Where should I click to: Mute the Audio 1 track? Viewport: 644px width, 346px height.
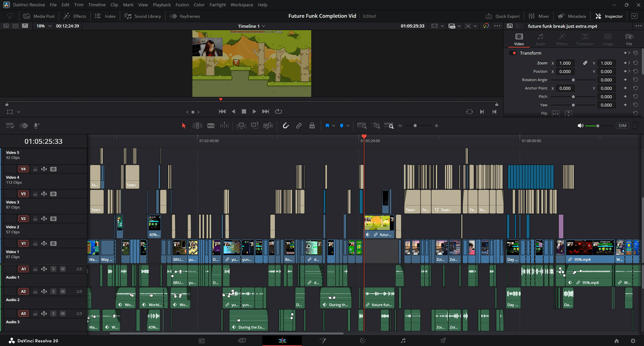click(63, 269)
